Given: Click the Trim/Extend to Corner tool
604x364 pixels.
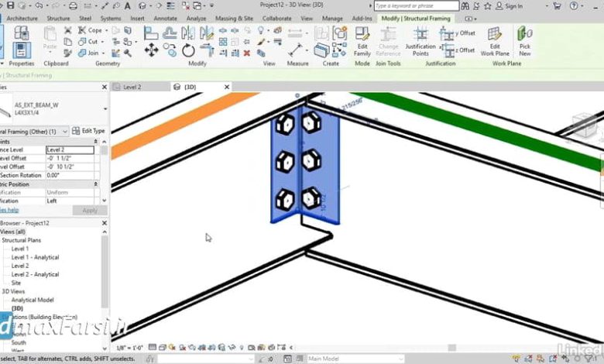Looking at the screenshot, I should (x=207, y=50).
